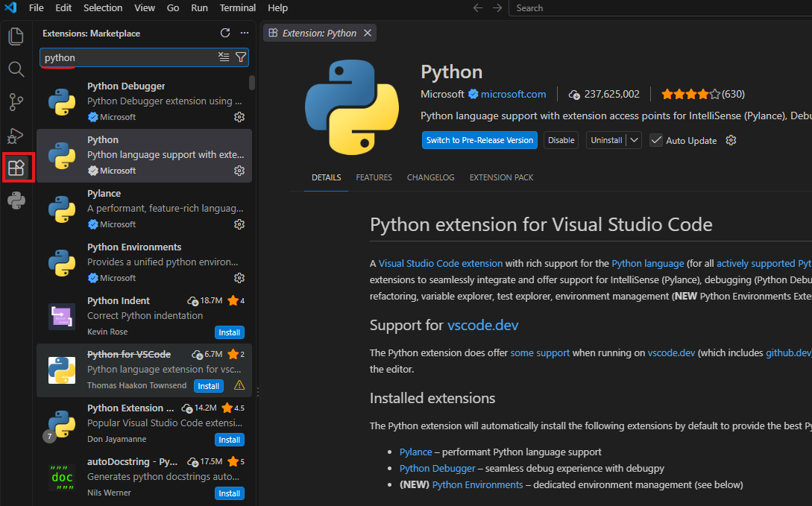Open the Go menu
The image size is (812, 506).
(x=173, y=7)
